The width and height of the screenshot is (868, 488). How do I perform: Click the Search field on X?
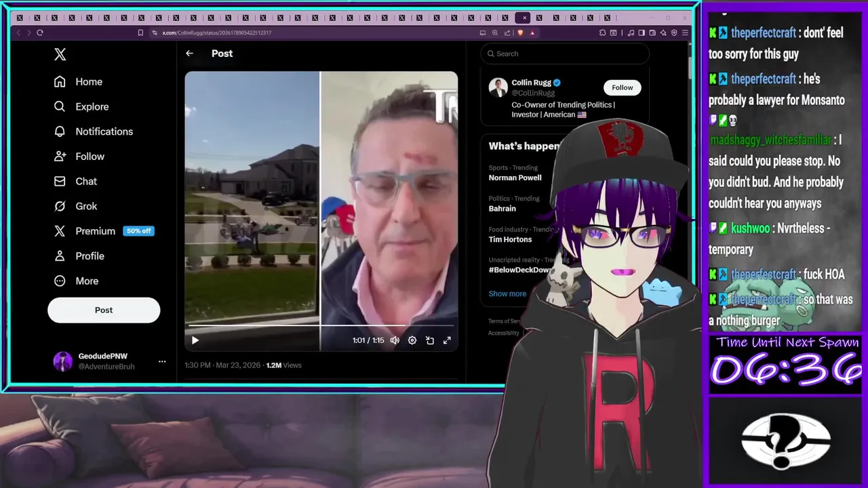pyautogui.click(x=564, y=54)
